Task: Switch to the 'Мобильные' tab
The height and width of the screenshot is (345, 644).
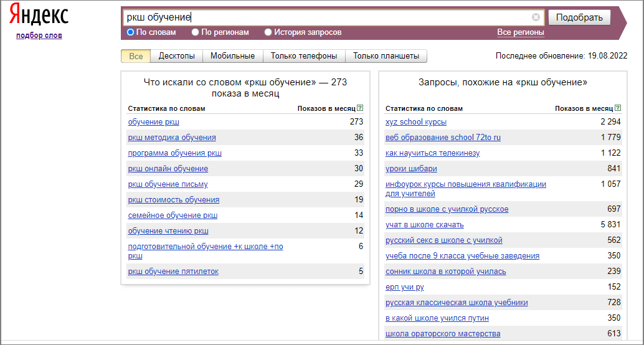Action: pyautogui.click(x=232, y=56)
